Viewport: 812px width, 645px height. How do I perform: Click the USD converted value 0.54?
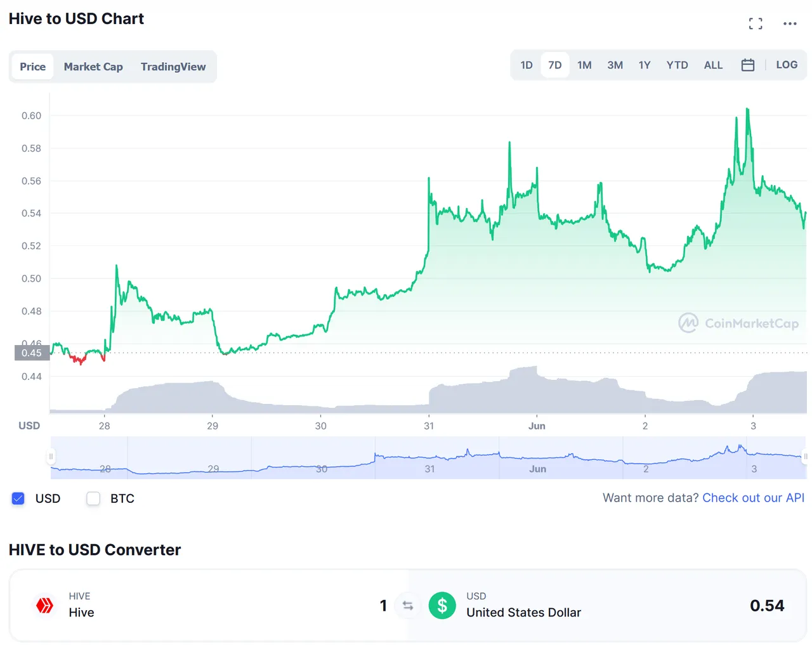pyautogui.click(x=767, y=606)
